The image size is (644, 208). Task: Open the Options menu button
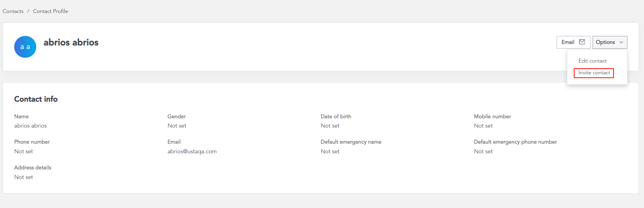610,42
